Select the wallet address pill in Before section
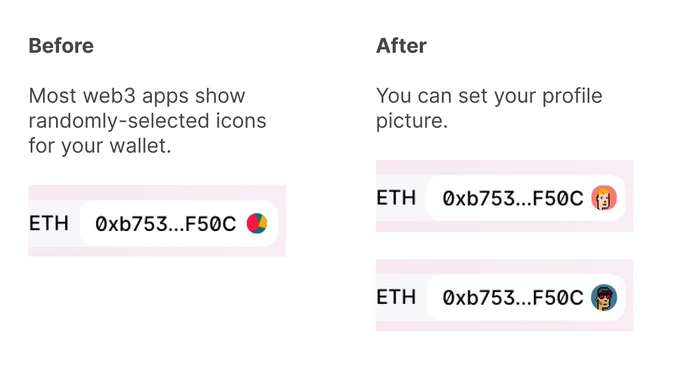Viewport: 680px width, 383px height. click(x=179, y=223)
